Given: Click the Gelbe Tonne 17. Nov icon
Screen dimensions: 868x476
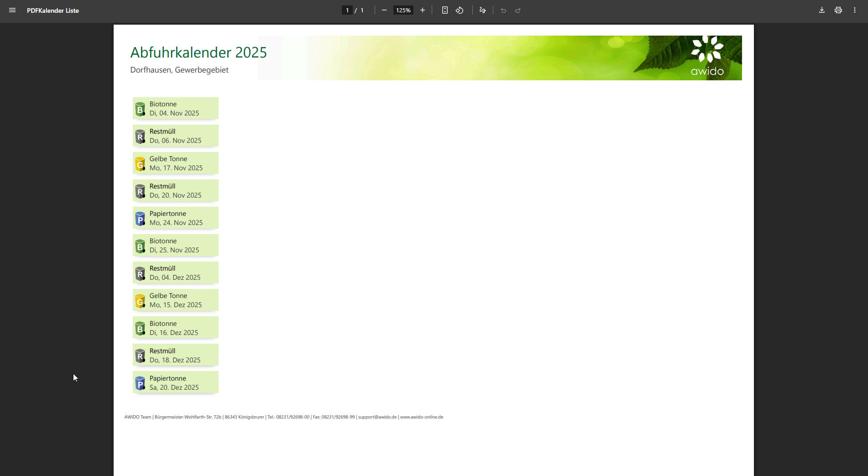Looking at the screenshot, I should click(140, 164).
